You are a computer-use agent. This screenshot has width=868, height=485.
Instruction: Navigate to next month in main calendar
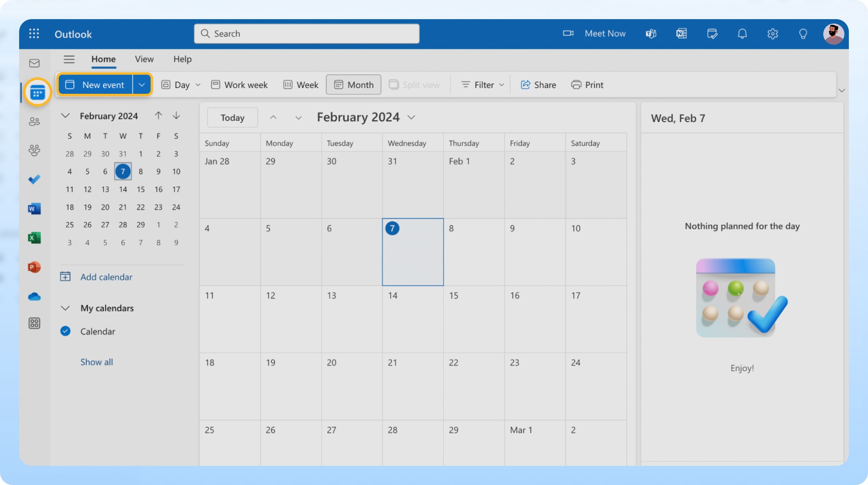[x=298, y=117]
